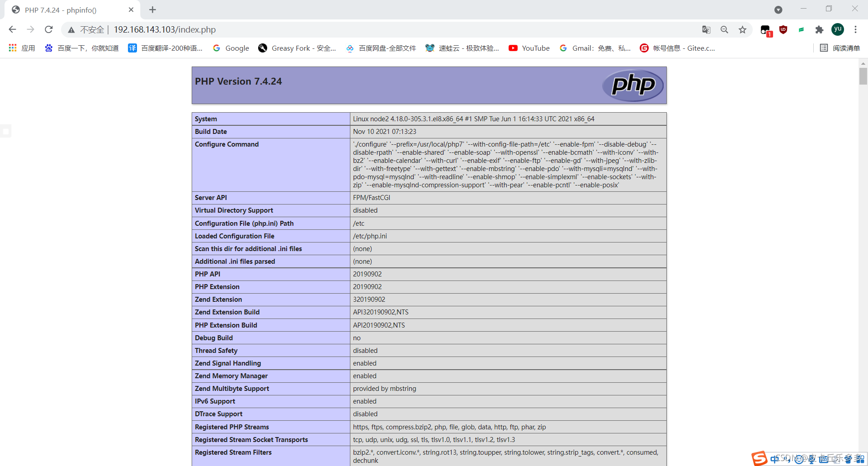
Task: Click the 'IPv6 Support' row label
Action: pyautogui.click(x=215, y=401)
